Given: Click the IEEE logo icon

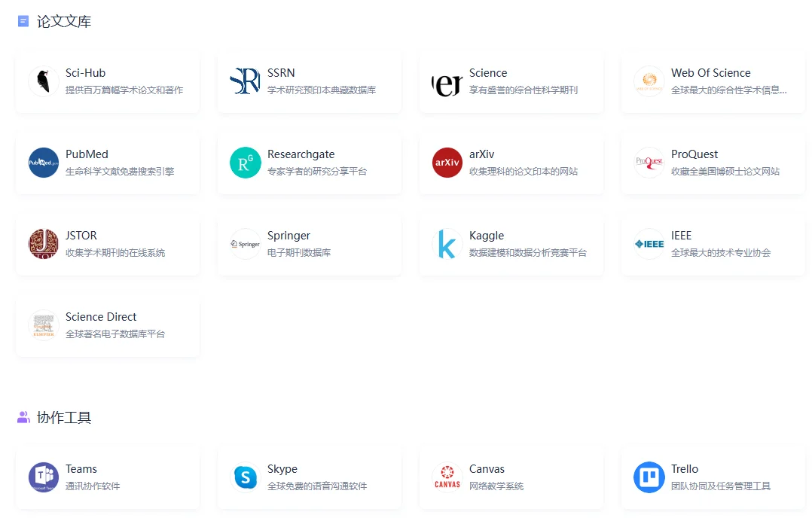Looking at the screenshot, I should tap(649, 244).
